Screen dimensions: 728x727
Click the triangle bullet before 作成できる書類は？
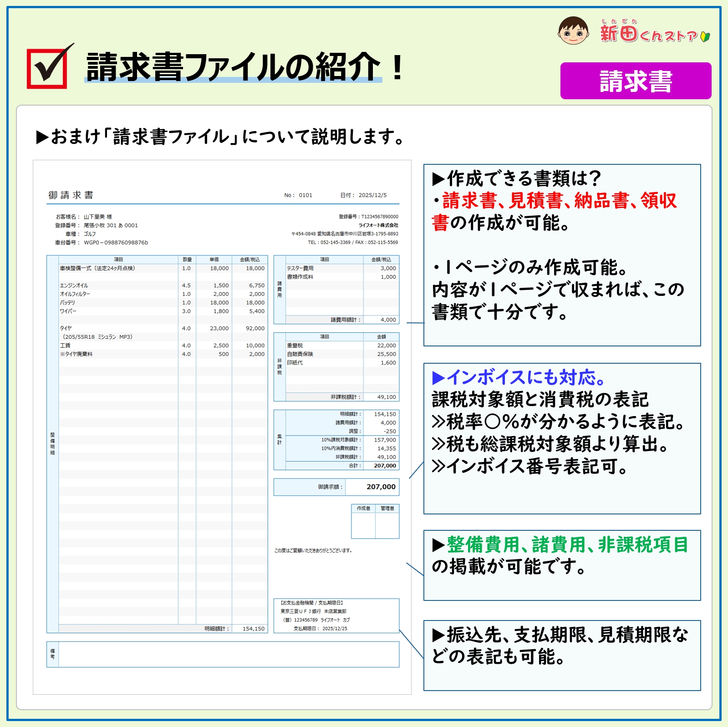438,179
